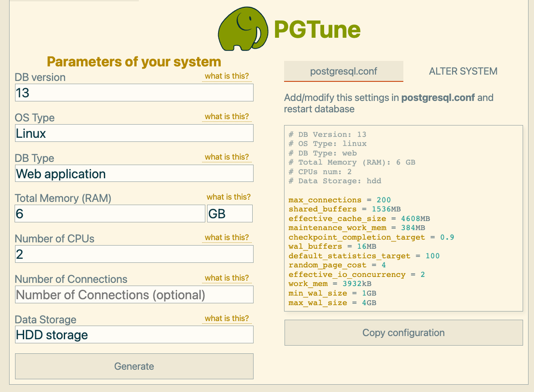
Task: Click the 'max_connections = 200' line
Action: [340, 200]
